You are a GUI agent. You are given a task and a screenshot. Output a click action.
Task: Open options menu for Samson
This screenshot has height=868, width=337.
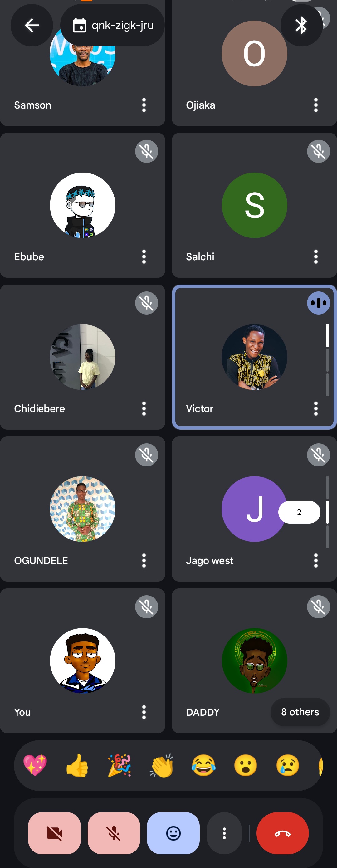(x=144, y=105)
